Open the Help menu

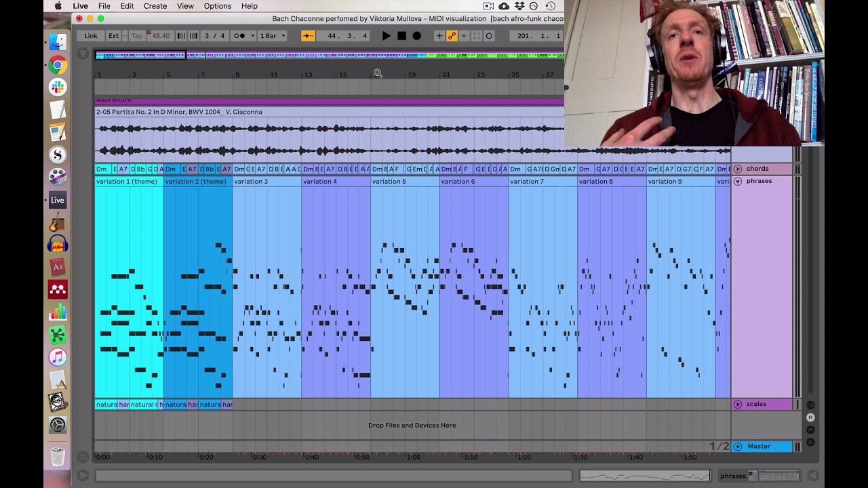[250, 6]
